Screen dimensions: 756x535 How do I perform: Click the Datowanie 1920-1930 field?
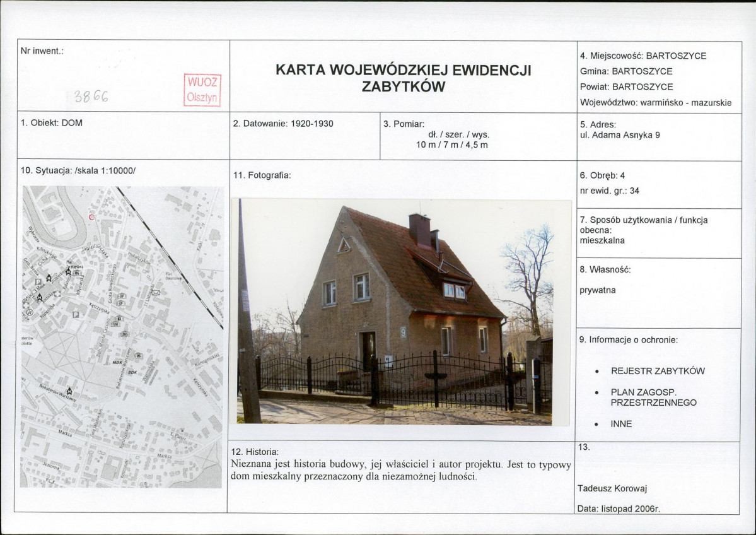[x=283, y=124]
